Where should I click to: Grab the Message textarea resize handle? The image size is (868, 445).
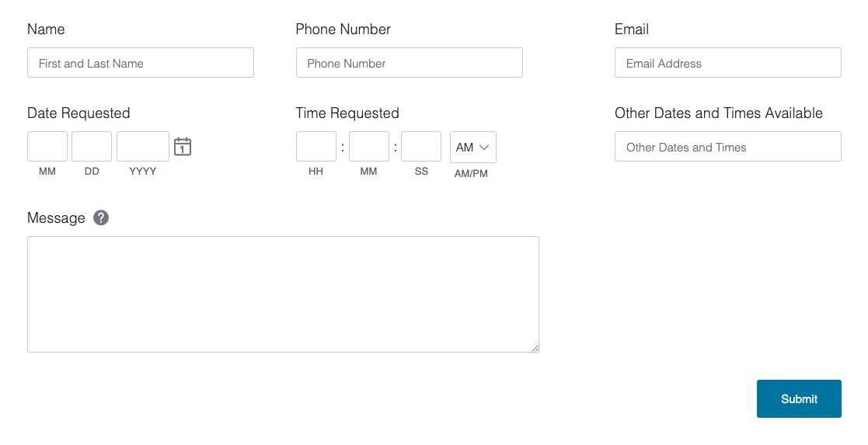[x=535, y=349]
